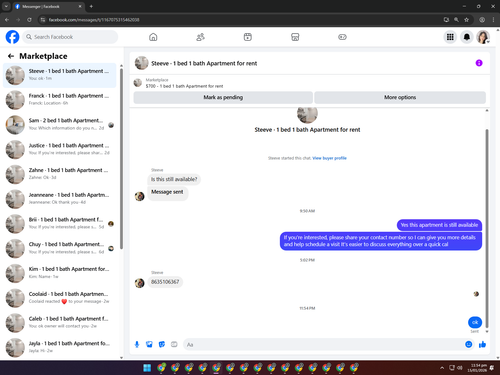Attach a photo with the image icon
The width and height of the screenshot is (500, 375).
(x=149, y=344)
